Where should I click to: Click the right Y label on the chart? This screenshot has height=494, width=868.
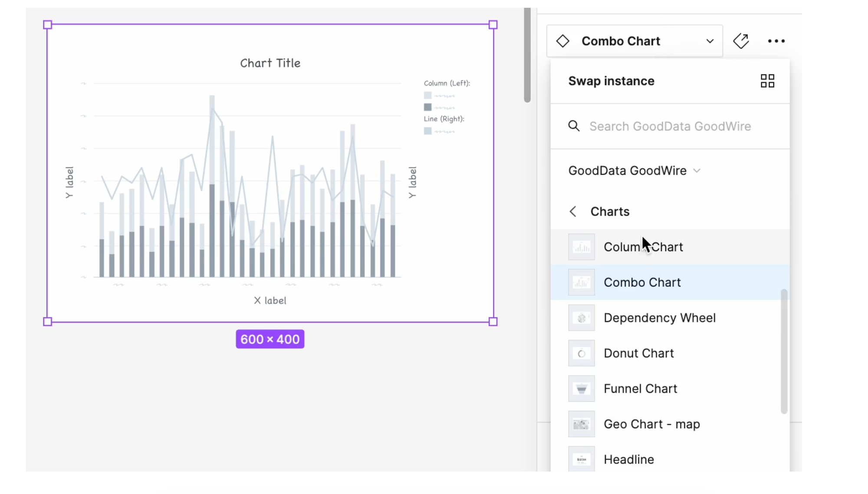click(412, 182)
